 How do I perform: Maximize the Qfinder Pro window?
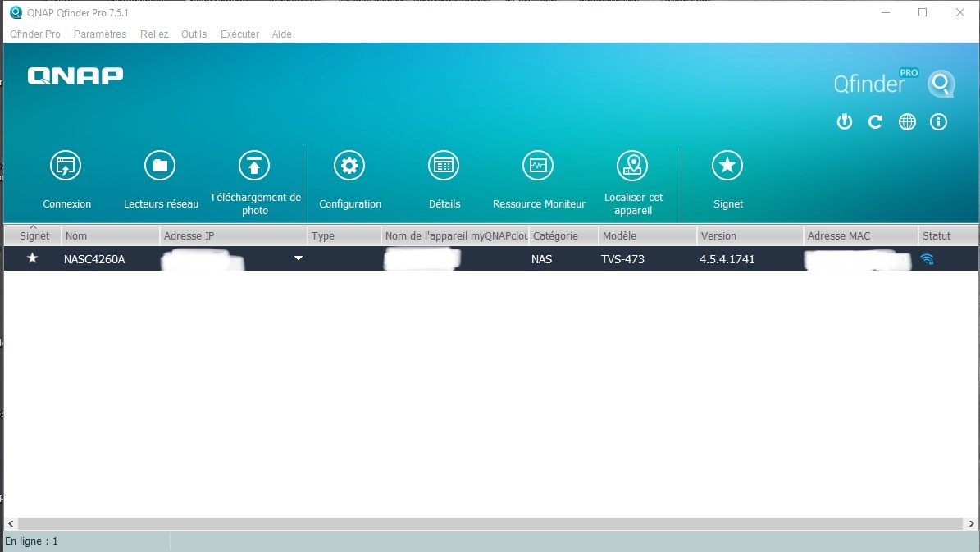click(923, 12)
